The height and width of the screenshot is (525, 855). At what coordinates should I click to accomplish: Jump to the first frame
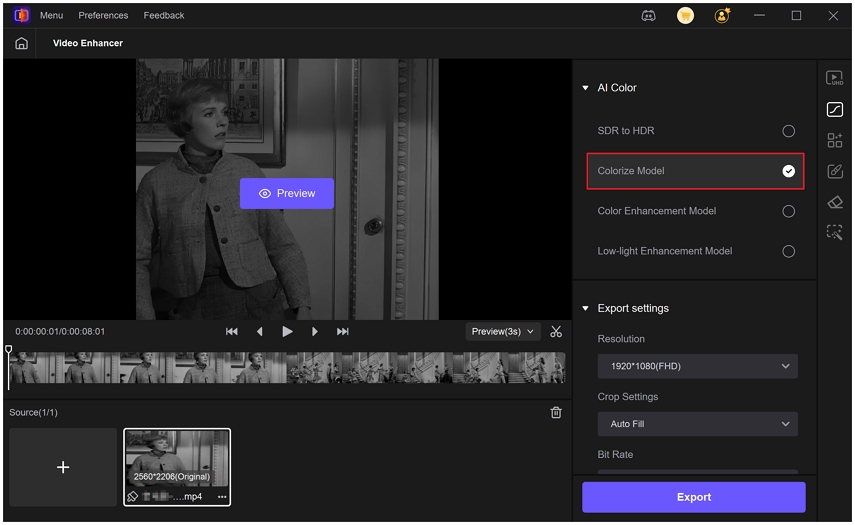232,331
